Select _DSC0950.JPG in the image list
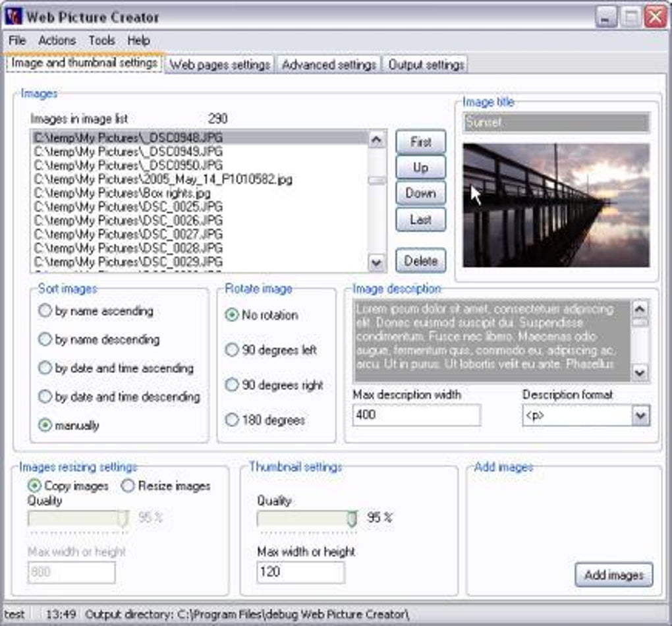Screen dimensions: 672x626 pyautogui.click(x=199, y=165)
